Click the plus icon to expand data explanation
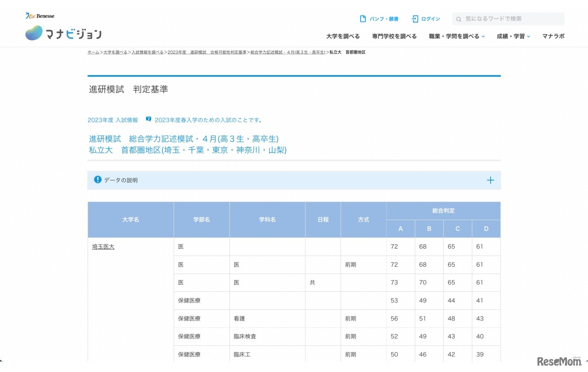588x372 pixels. pyautogui.click(x=490, y=180)
